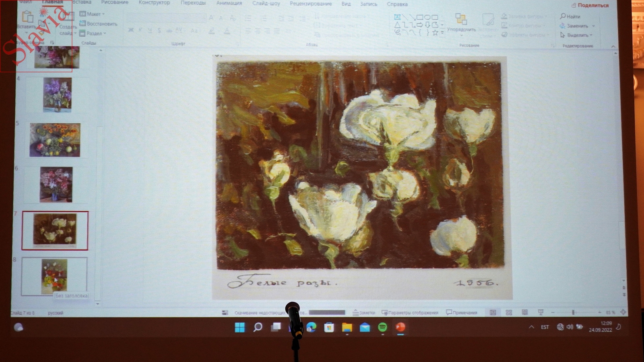Click Восстановить reset slide button

pyautogui.click(x=98, y=24)
